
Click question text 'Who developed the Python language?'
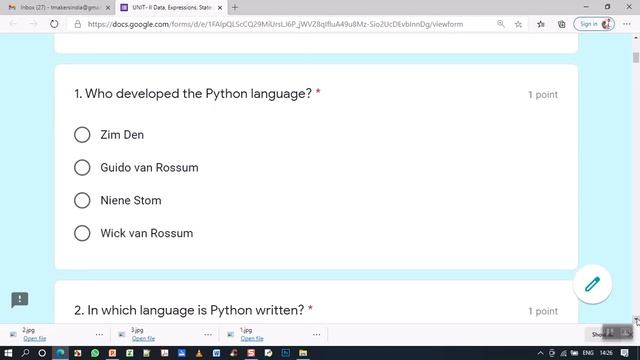click(198, 93)
